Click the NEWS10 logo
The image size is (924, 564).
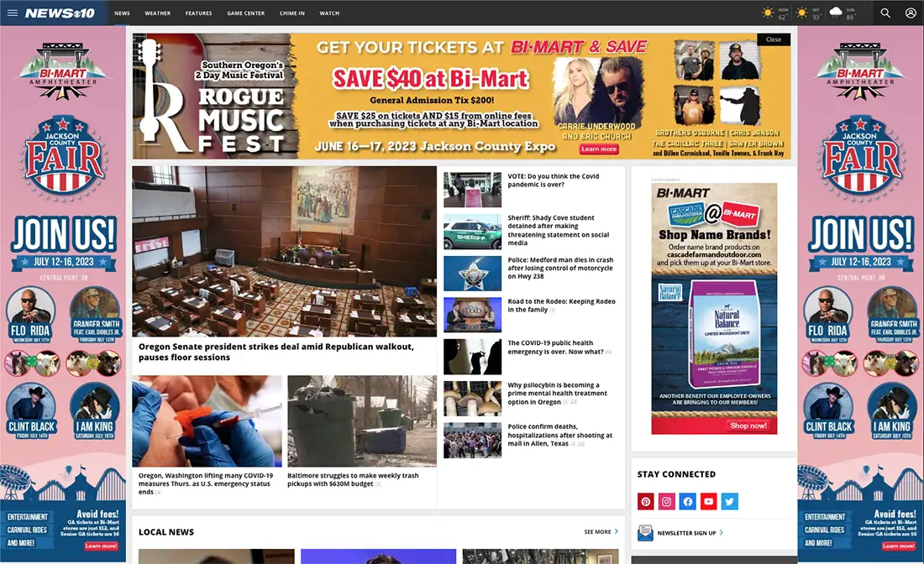point(60,13)
